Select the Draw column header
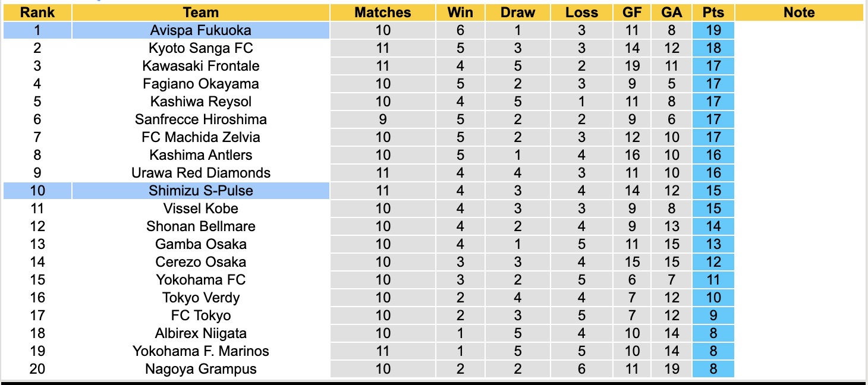 pos(517,12)
